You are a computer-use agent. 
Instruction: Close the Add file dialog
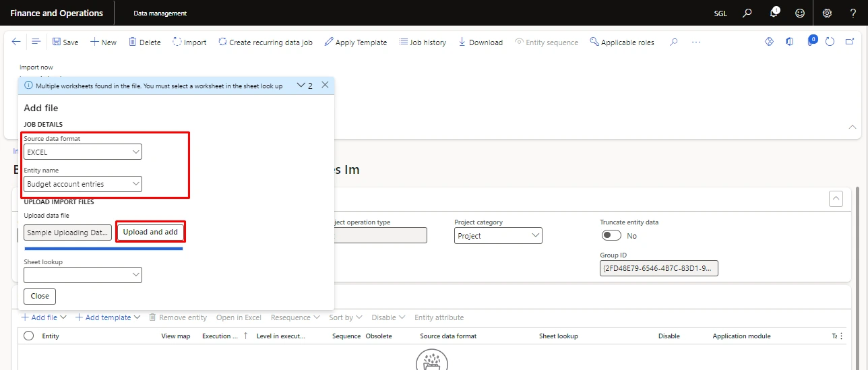pos(40,296)
